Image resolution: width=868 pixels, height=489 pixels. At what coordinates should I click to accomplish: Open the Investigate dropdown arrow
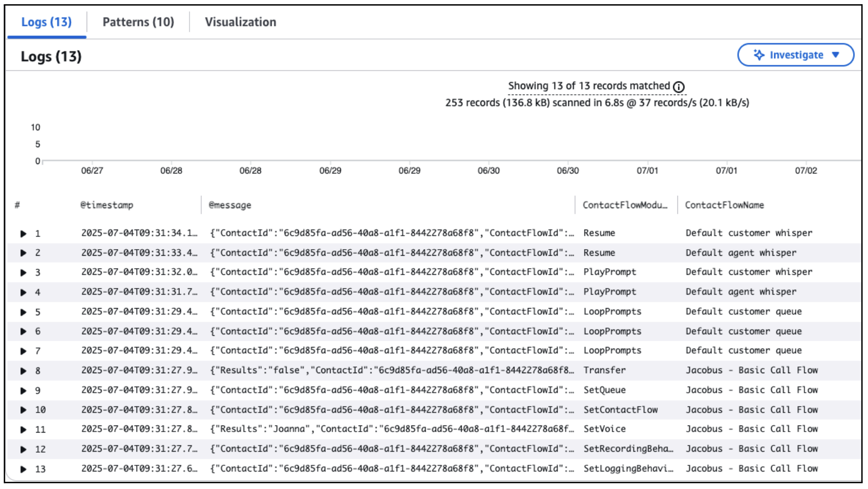tap(836, 55)
